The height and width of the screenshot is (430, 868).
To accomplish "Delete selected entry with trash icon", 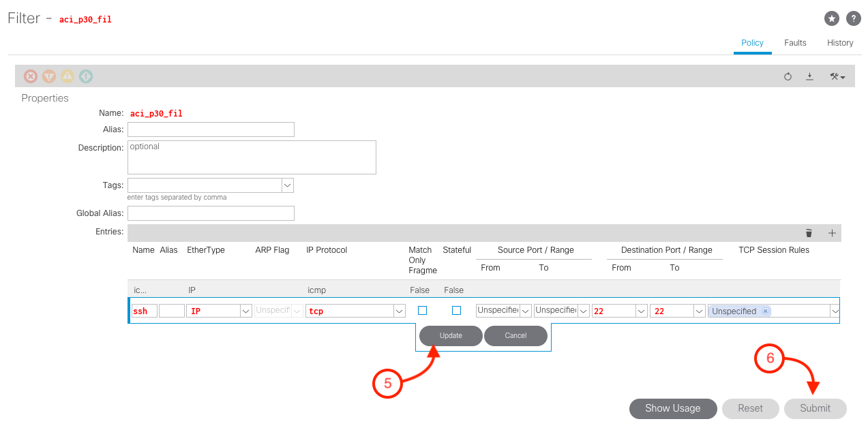I will coord(809,233).
